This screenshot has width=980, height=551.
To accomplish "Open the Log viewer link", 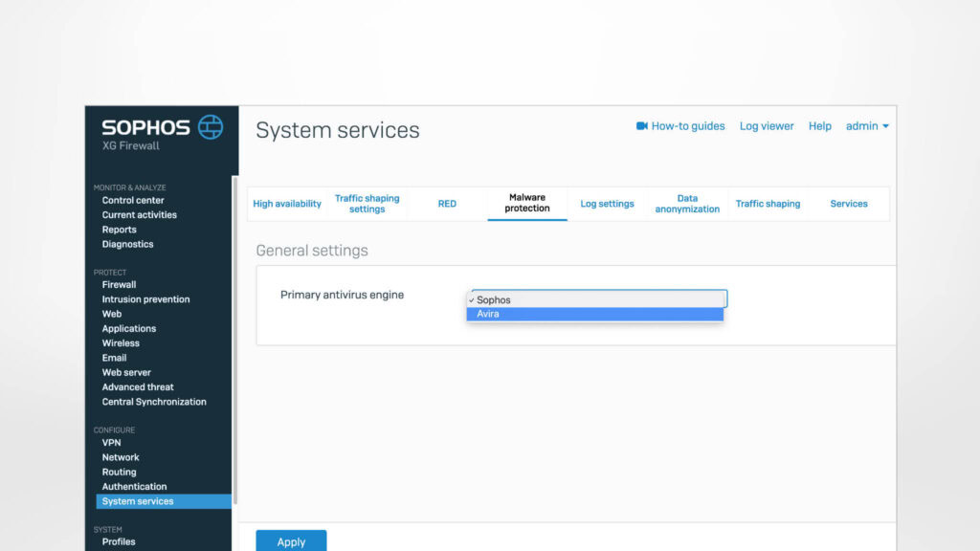I will (x=767, y=126).
